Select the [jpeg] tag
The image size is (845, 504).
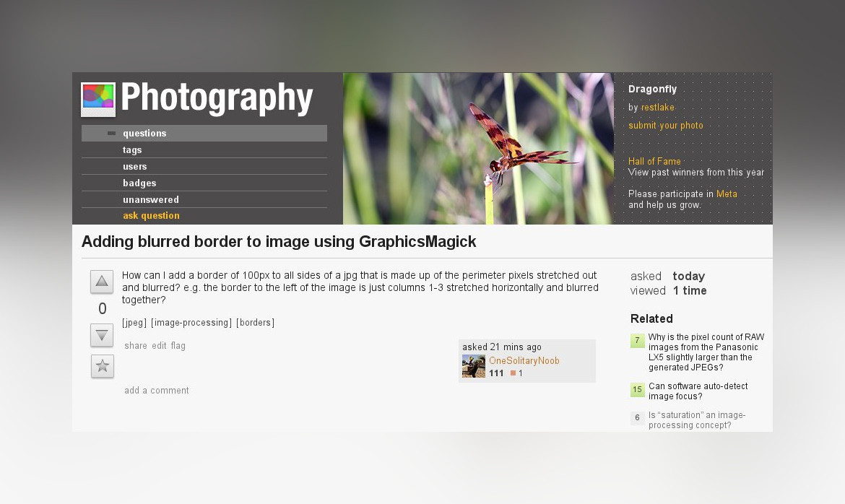click(x=134, y=322)
